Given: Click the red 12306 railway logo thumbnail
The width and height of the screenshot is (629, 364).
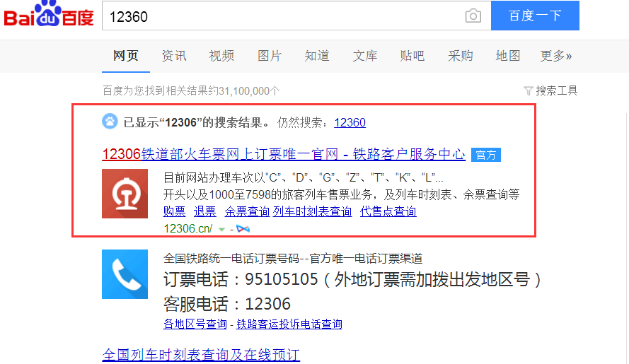Looking at the screenshot, I should 125,193.
